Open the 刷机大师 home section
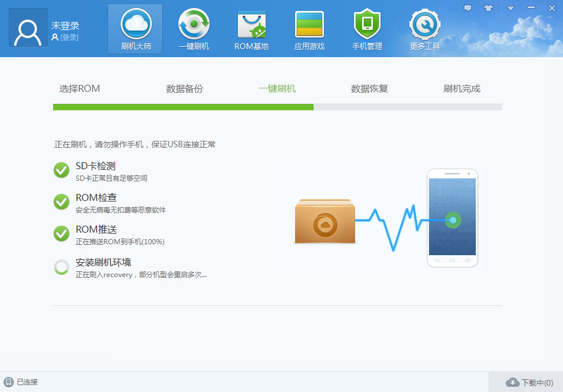563x392 pixels. [135, 29]
